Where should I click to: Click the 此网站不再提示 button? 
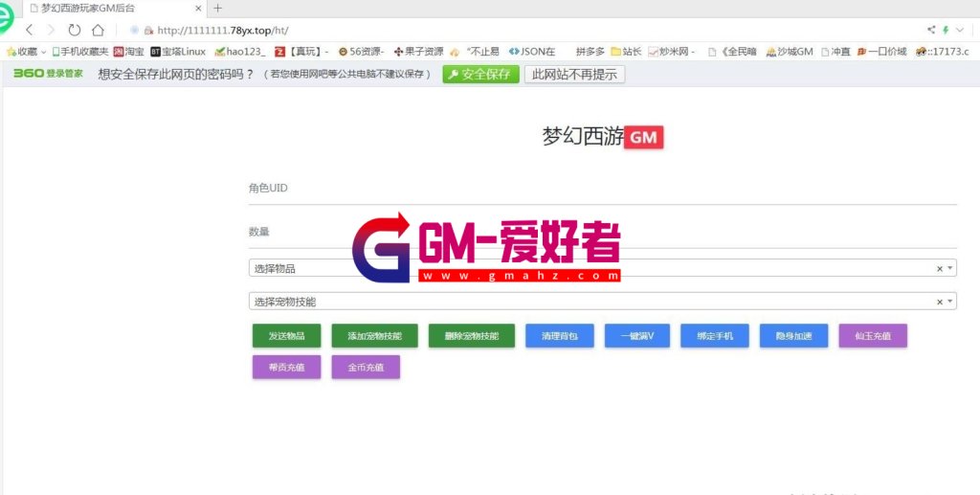[574, 75]
